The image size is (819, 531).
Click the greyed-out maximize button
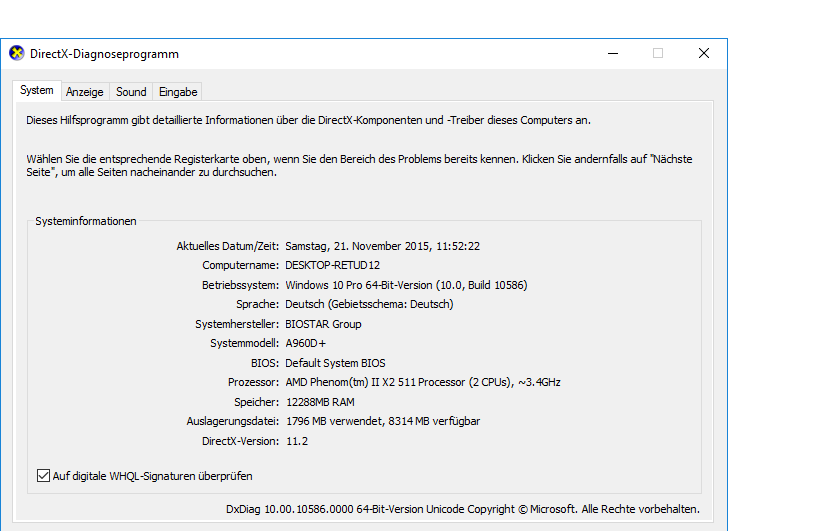point(658,53)
